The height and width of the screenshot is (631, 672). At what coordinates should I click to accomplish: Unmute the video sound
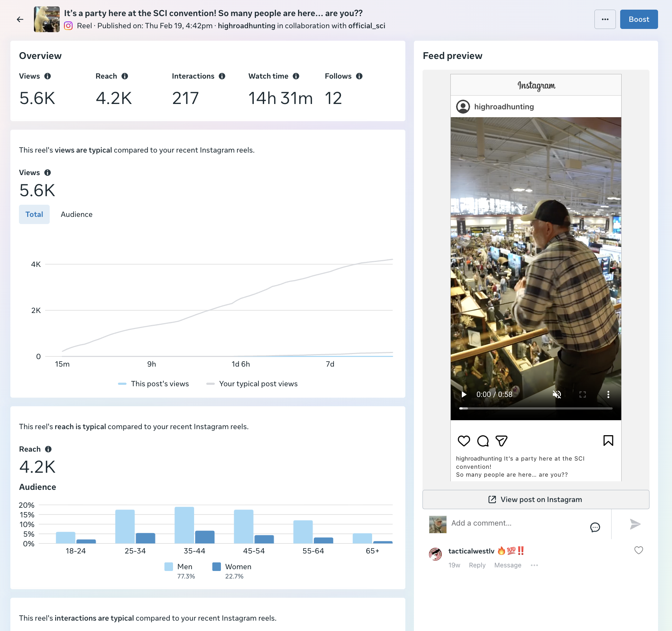point(557,394)
